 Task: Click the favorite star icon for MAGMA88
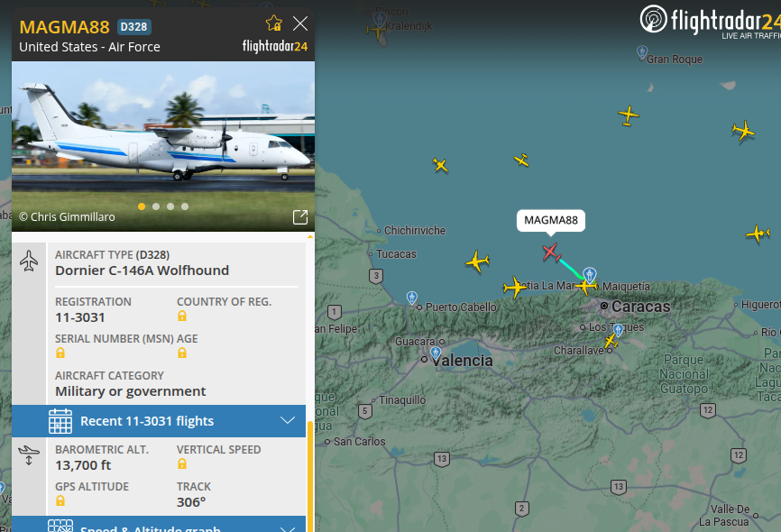click(274, 23)
